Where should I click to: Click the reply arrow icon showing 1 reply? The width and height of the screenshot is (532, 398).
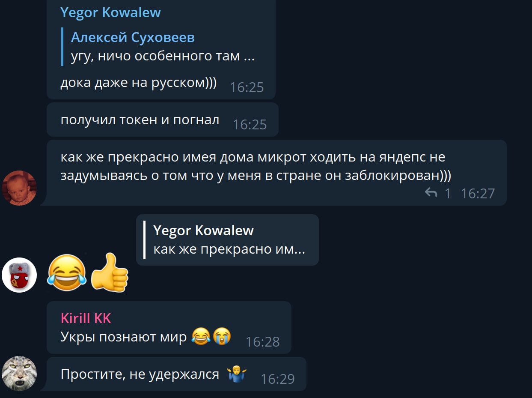pyautogui.click(x=431, y=193)
